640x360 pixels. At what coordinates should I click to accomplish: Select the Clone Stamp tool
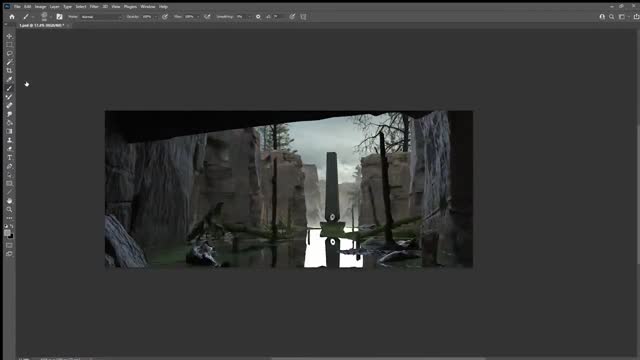coord(9,140)
